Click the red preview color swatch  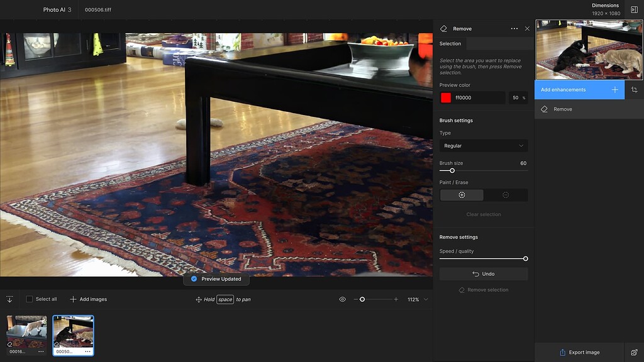[446, 97]
